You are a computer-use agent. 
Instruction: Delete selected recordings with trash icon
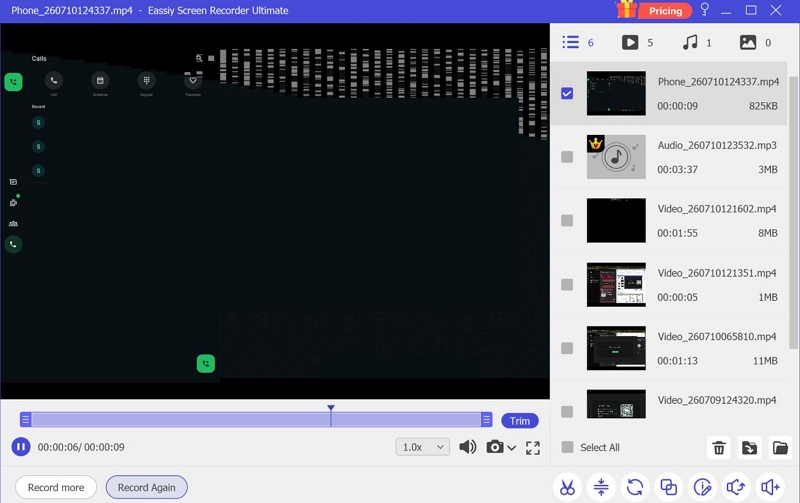click(x=719, y=448)
